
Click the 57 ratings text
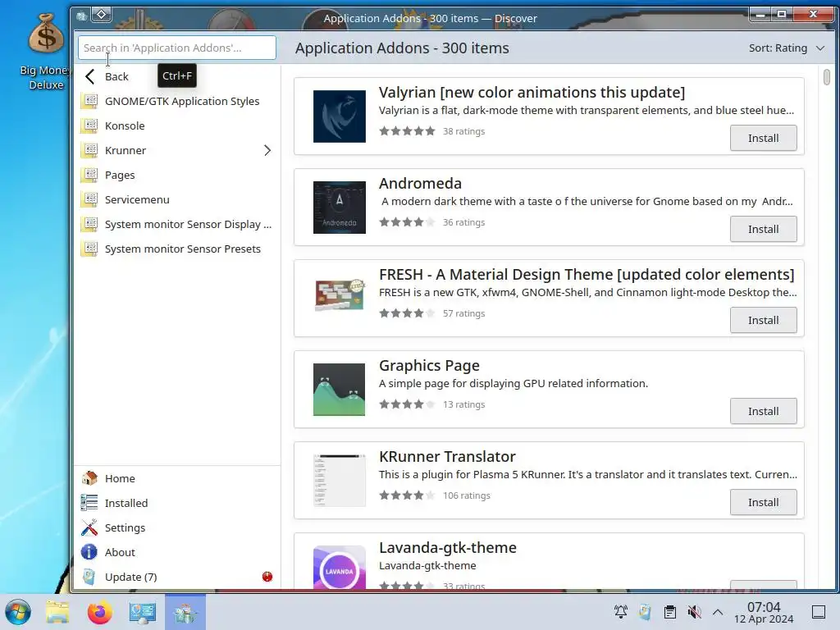[x=463, y=313]
